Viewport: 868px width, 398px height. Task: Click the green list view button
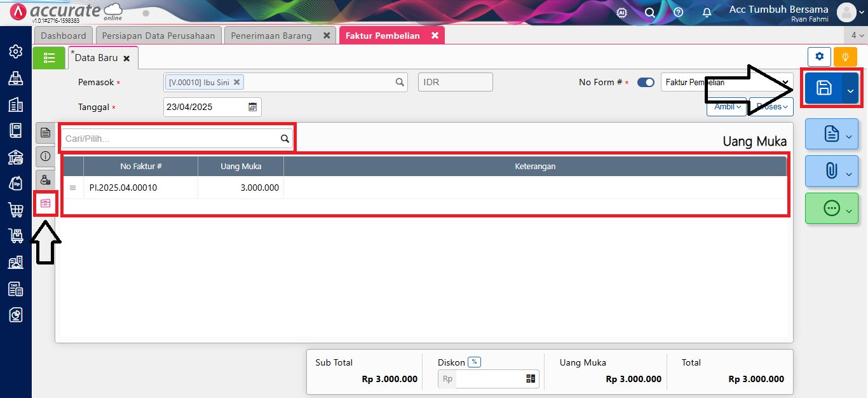point(49,58)
